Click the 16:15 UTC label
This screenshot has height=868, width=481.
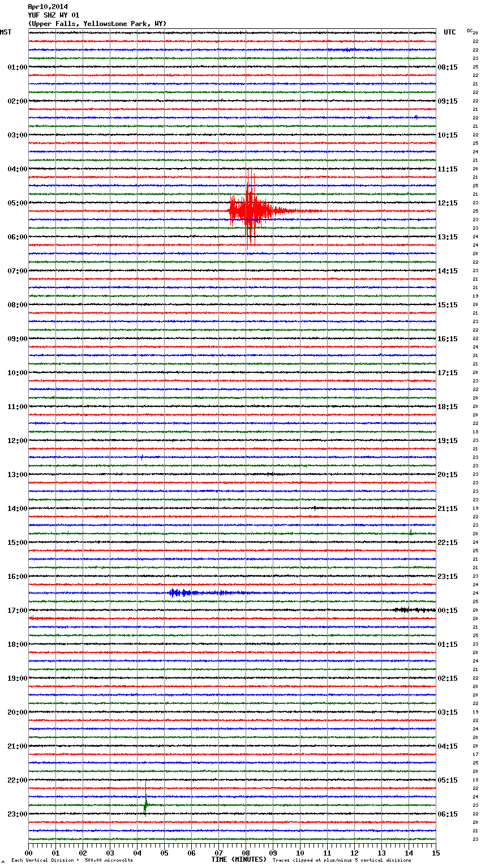coord(448,339)
